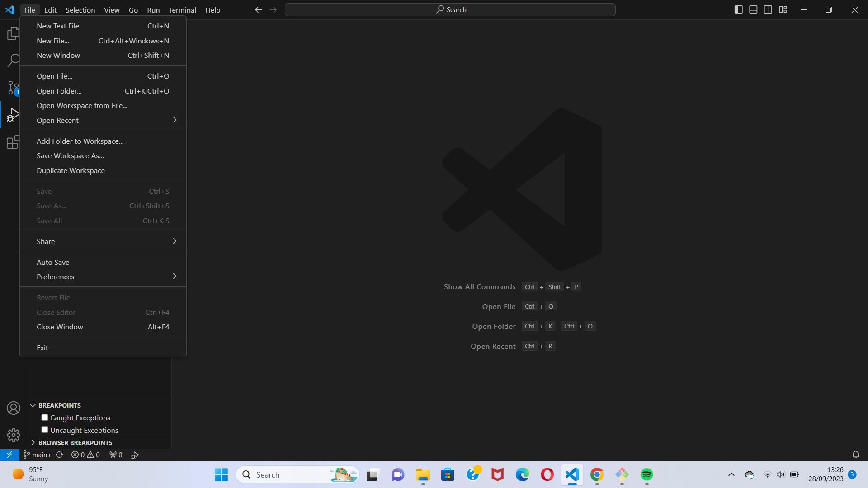Click the remote window indicator in status bar

tap(9, 455)
